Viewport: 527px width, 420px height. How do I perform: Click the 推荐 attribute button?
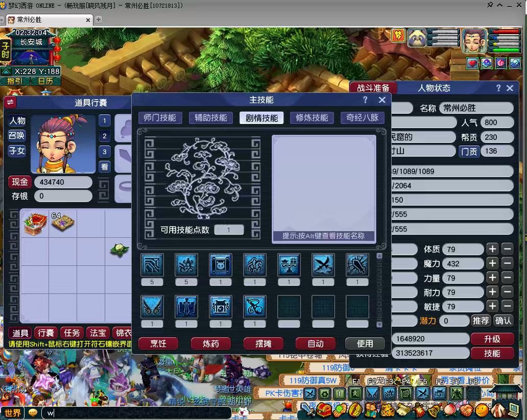(481, 321)
